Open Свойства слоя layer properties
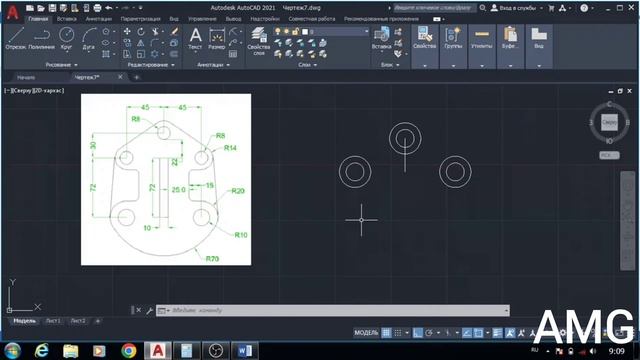640x360 pixels. (x=259, y=40)
